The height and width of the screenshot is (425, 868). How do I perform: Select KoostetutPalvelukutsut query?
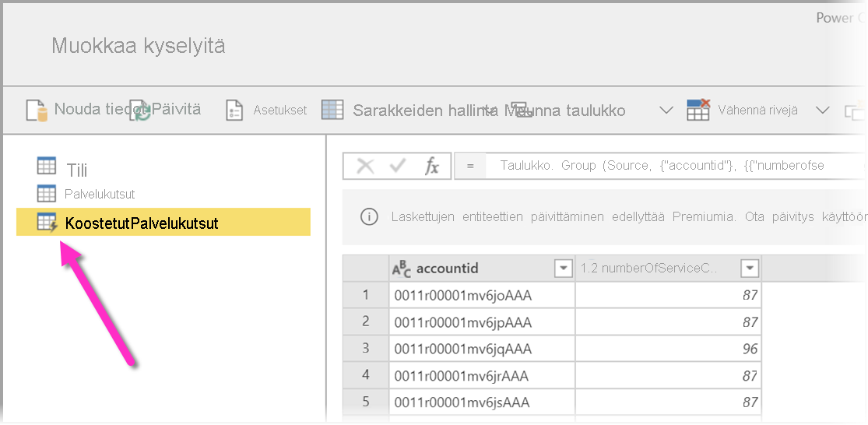point(163,222)
